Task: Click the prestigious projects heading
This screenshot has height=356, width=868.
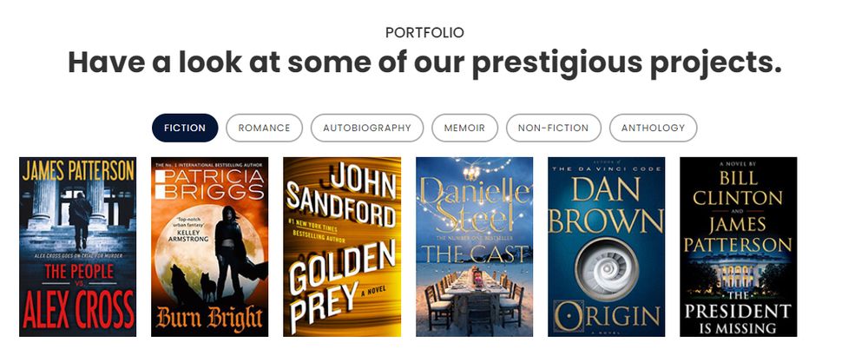Action: [x=424, y=62]
